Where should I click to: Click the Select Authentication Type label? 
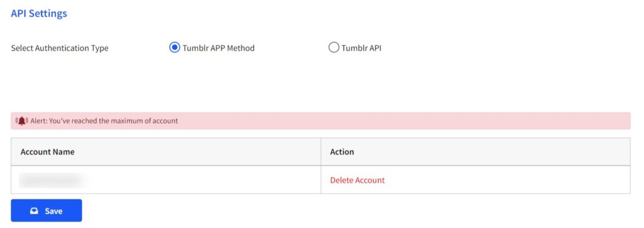[60, 48]
